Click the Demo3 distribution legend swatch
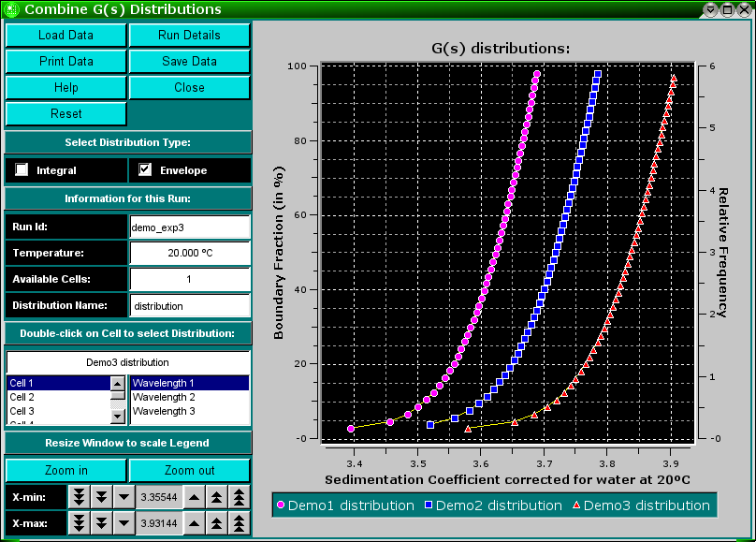Viewport: 756px width, 542px height. coord(576,505)
